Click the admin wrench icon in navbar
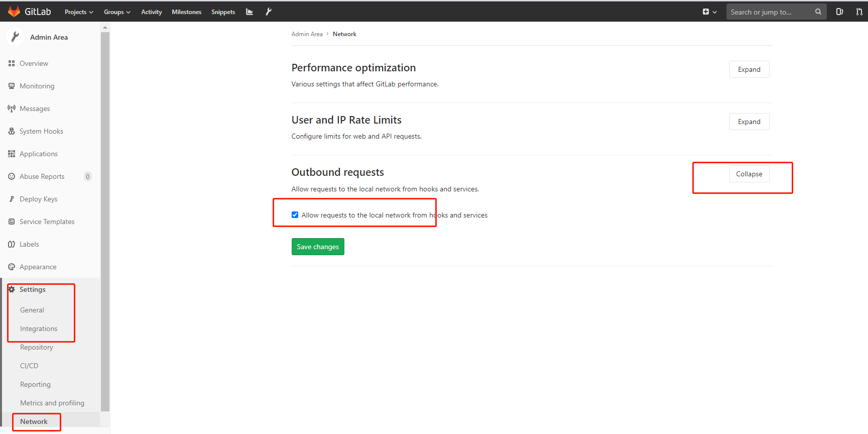The image size is (868, 434). pos(269,12)
